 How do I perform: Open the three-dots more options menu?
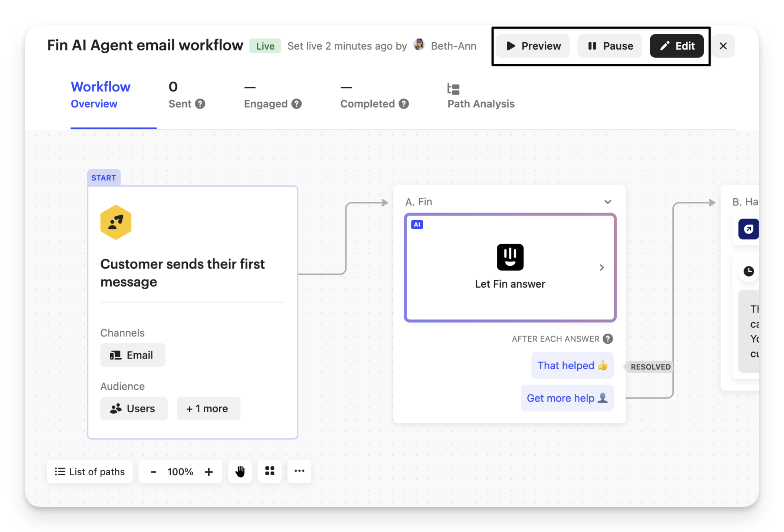point(299,472)
